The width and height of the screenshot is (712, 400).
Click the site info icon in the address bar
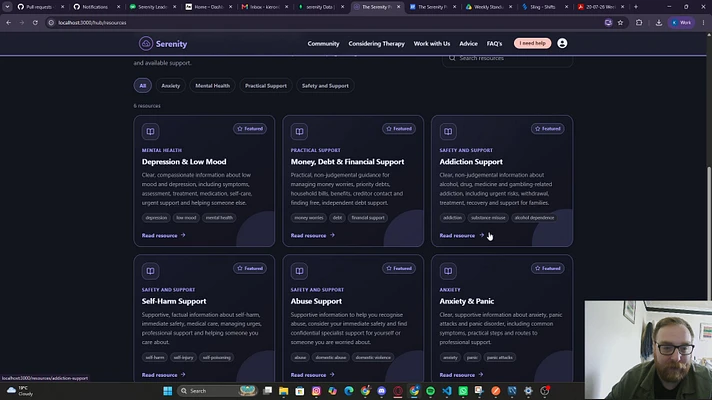pyautogui.click(x=51, y=22)
